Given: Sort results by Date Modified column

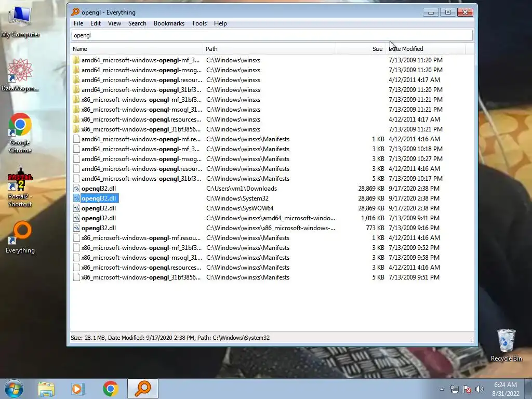Looking at the screenshot, I should pyautogui.click(x=426, y=49).
